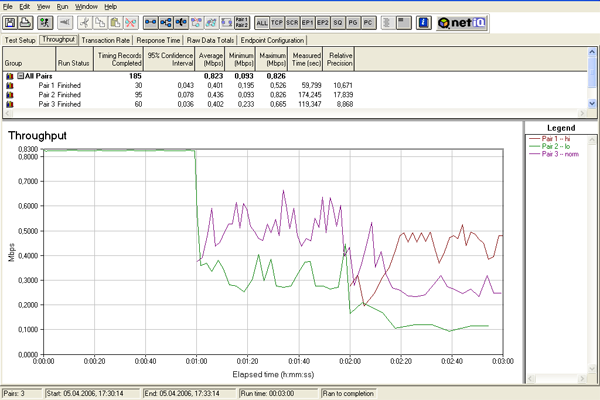Select the ALL filter button
The image size is (600, 400).
262,23
